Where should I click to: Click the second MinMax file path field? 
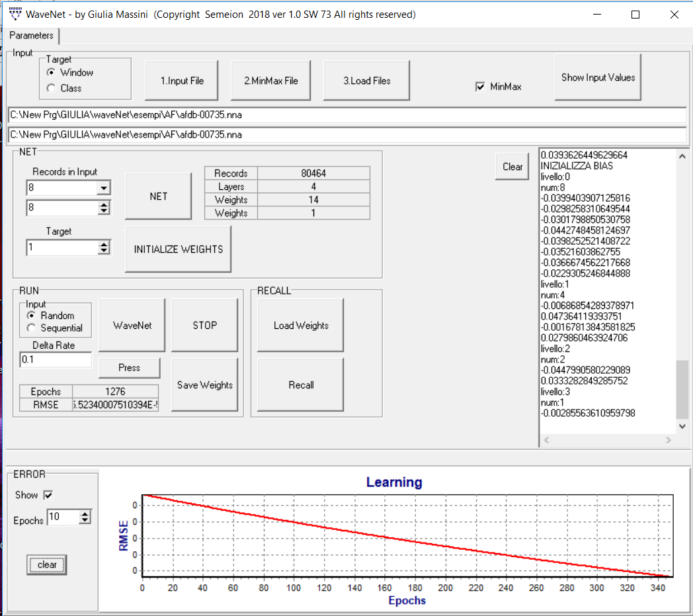347,134
